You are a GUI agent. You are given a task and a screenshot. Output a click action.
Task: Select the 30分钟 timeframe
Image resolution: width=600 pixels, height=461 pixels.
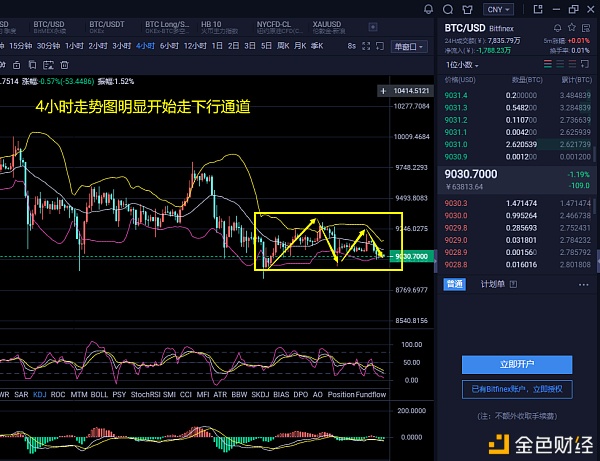pos(48,46)
